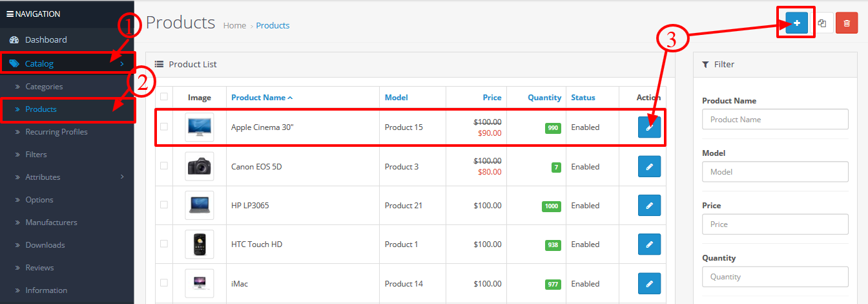The image size is (868, 304).
Task: Click the 'Product 3' model cell
Action: 402,167
